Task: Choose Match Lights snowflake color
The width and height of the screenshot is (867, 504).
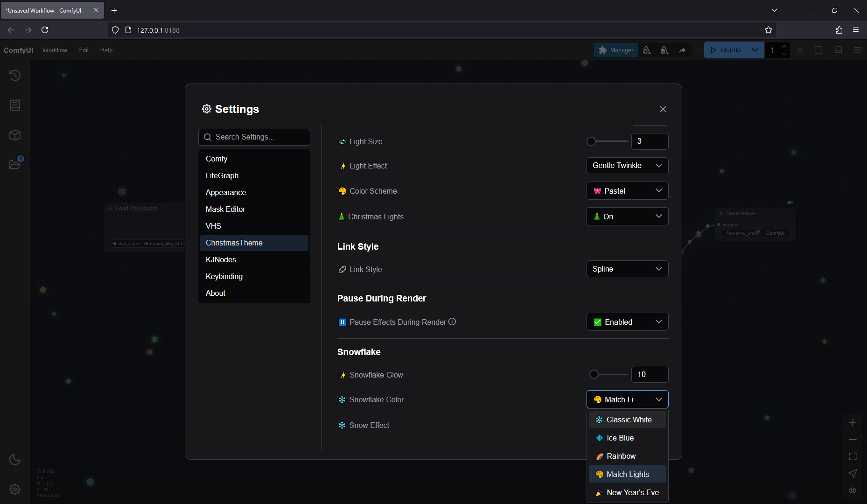Action: tap(627, 474)
